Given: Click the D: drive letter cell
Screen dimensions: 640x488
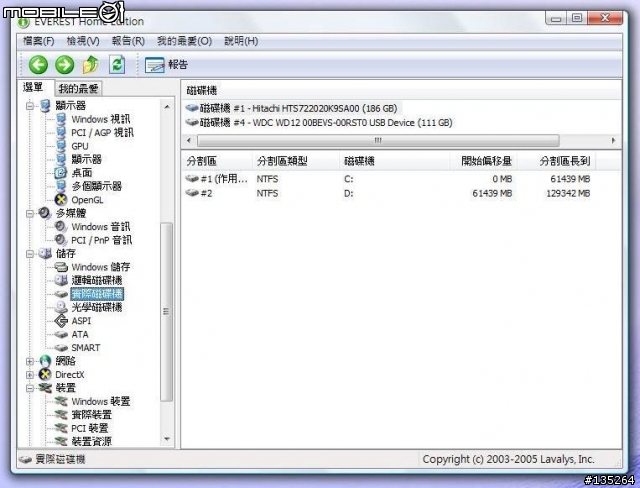Looking at the screenshot, I should tap(349, 193).
